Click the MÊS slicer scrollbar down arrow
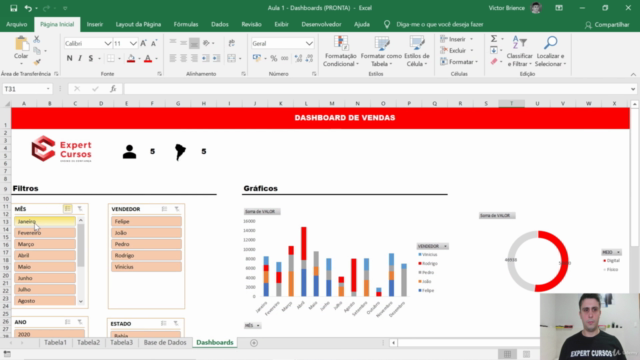 [81, 302]
